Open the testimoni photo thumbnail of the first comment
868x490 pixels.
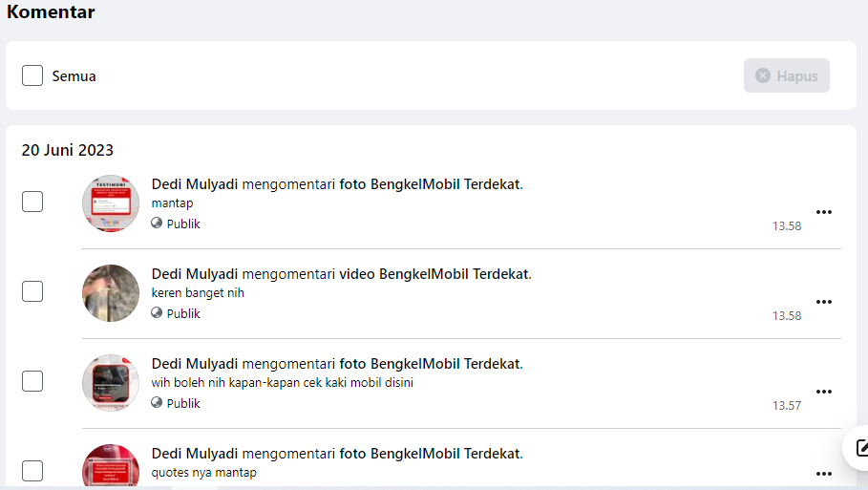(x=111, y=203)
